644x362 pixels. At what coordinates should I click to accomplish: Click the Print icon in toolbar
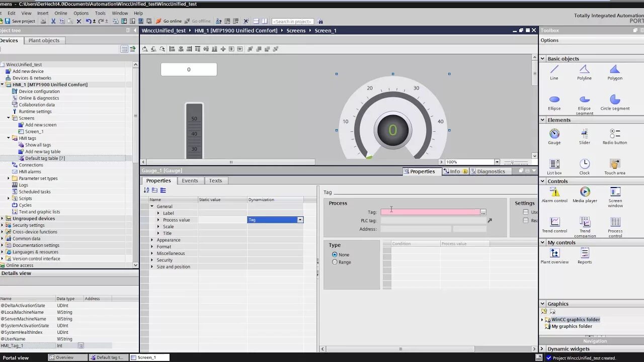(x=43, y=21)
